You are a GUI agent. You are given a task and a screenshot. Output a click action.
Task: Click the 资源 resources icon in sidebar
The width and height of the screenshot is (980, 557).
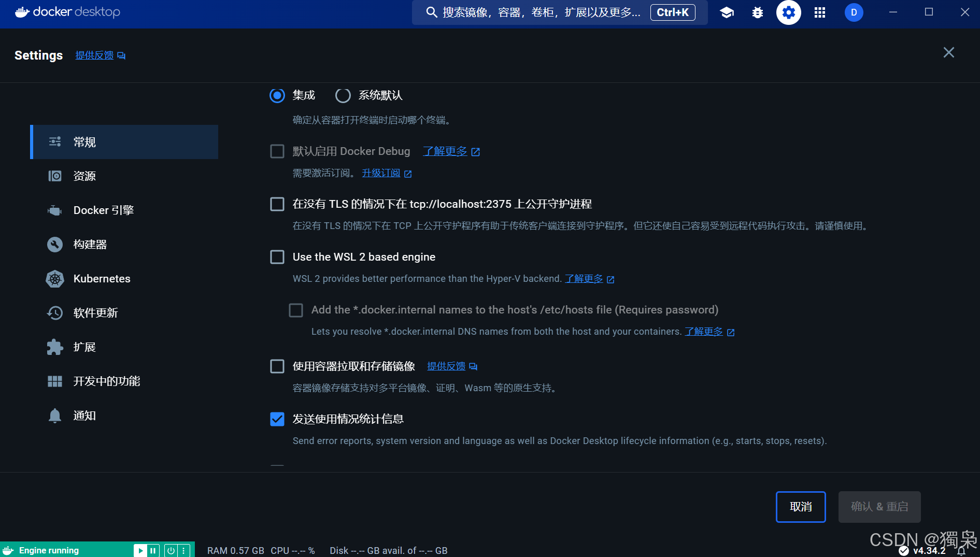55,176
